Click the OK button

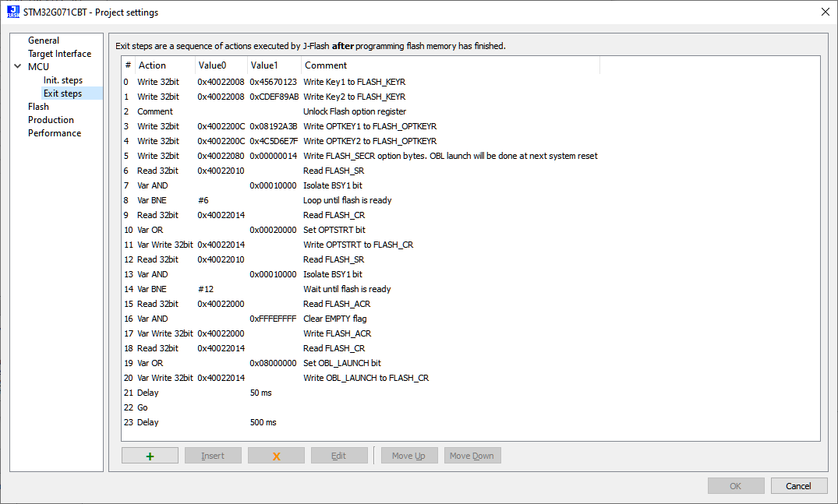(735, 486)
